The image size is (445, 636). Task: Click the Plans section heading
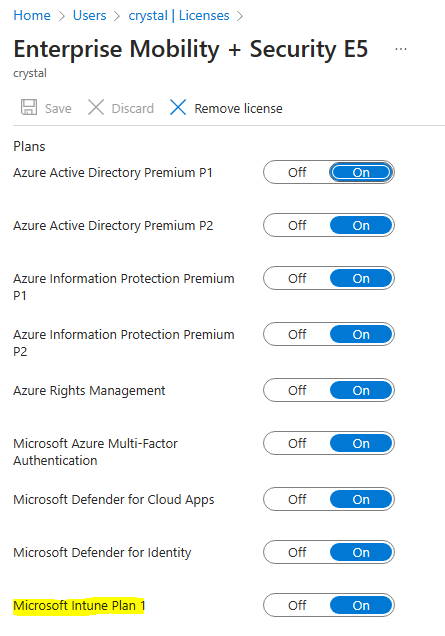29,146
